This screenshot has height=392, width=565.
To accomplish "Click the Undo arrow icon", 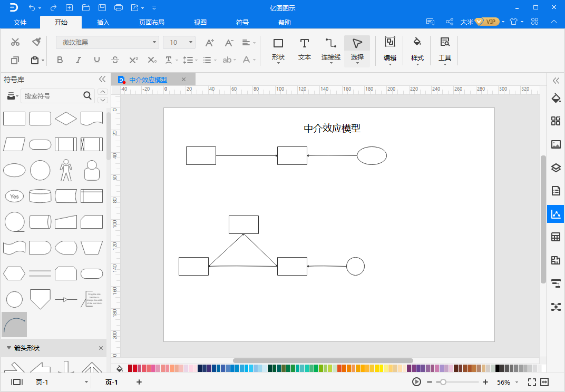I will point(32,7).
